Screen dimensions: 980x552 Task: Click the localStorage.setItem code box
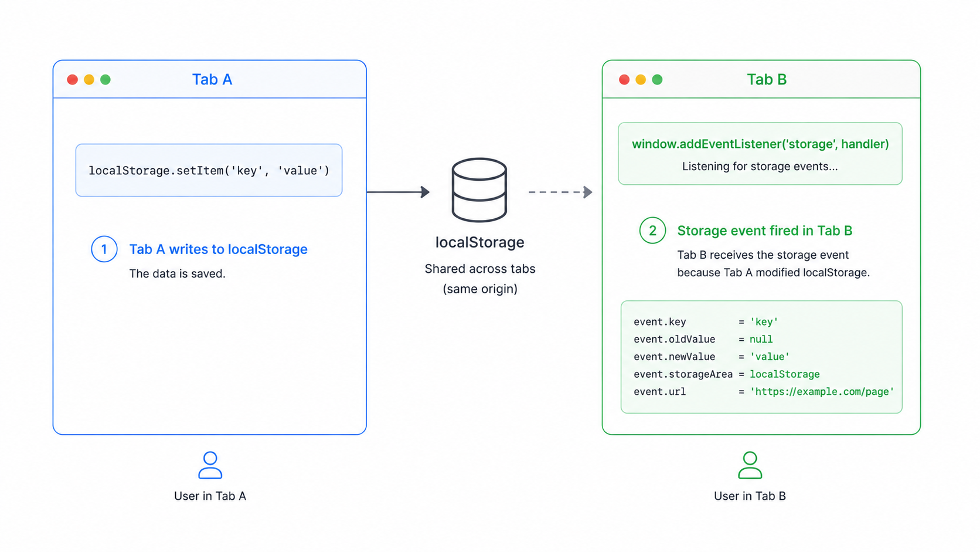[209, 170]
